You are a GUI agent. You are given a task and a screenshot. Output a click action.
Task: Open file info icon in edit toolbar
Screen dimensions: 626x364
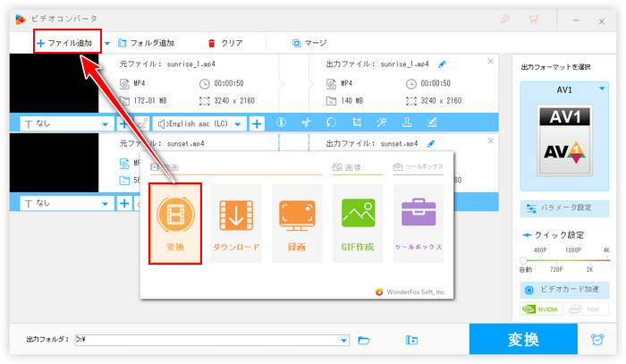point(281,123)
